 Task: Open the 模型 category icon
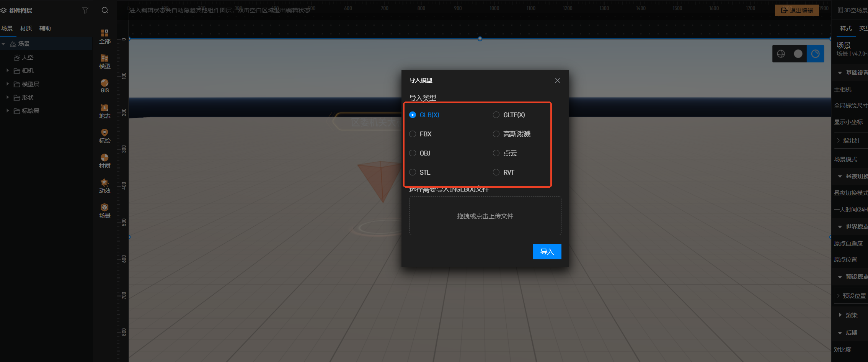104,61
